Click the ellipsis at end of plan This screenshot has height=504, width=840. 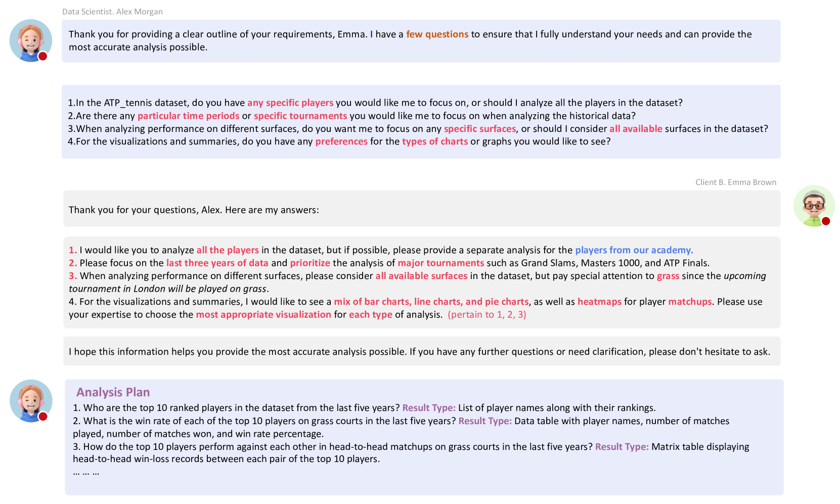click(x=86, y=473)
